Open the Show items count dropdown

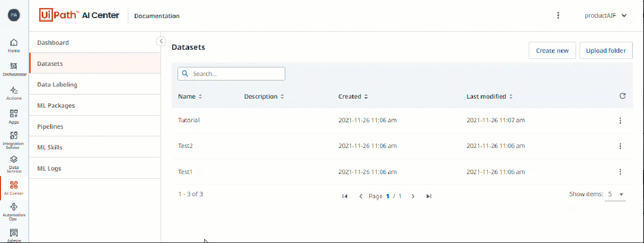[x=615, y=194]
